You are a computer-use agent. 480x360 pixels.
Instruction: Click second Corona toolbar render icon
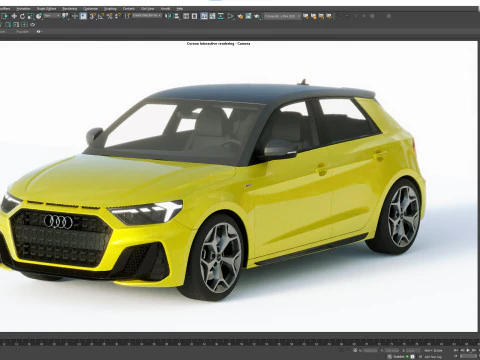[313, 16]
